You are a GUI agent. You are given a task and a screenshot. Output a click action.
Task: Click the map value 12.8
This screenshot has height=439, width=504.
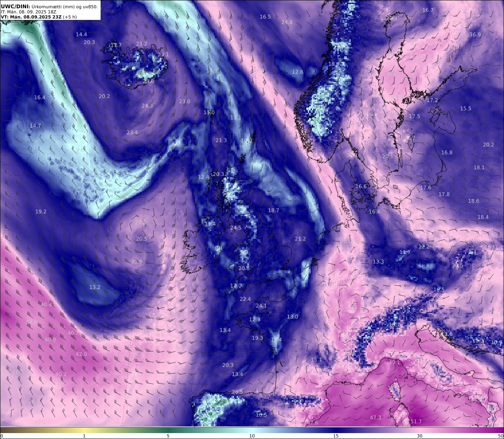pyautogui.click(x=298, y=72)
